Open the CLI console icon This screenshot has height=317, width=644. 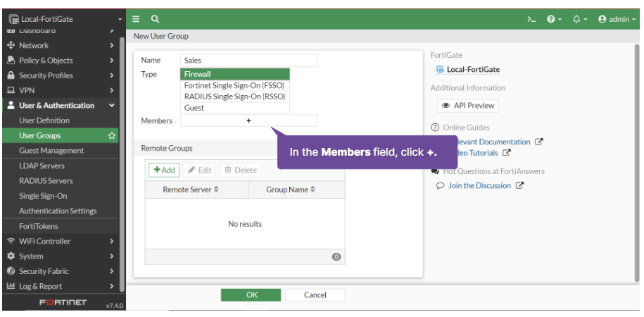click(x=531, y=19)
